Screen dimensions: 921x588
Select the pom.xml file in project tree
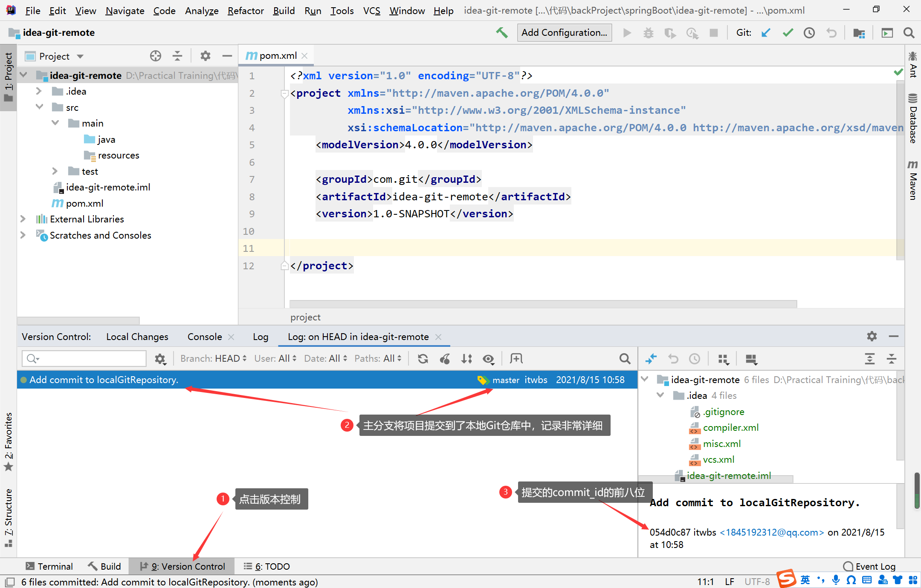pyautogui.click(x=77, y=203)
